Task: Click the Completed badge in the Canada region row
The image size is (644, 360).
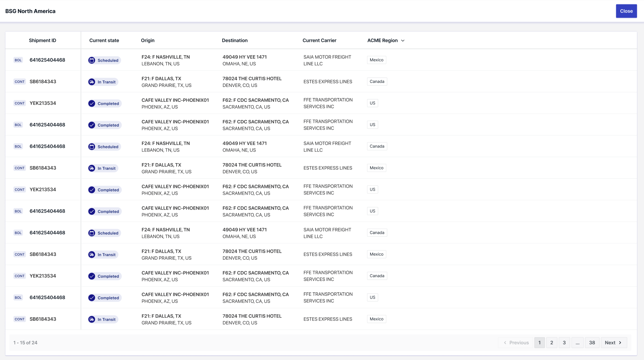Action: (105, 276)
